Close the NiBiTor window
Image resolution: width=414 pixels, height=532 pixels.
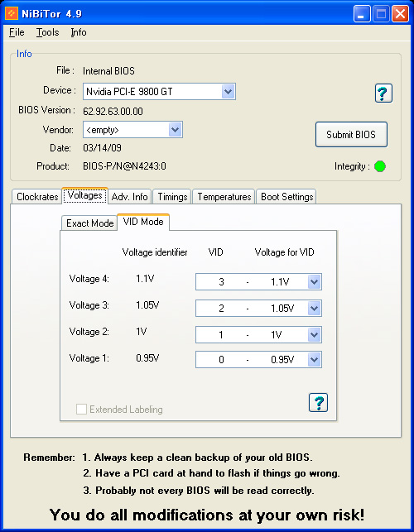click(x=400, y=14)
